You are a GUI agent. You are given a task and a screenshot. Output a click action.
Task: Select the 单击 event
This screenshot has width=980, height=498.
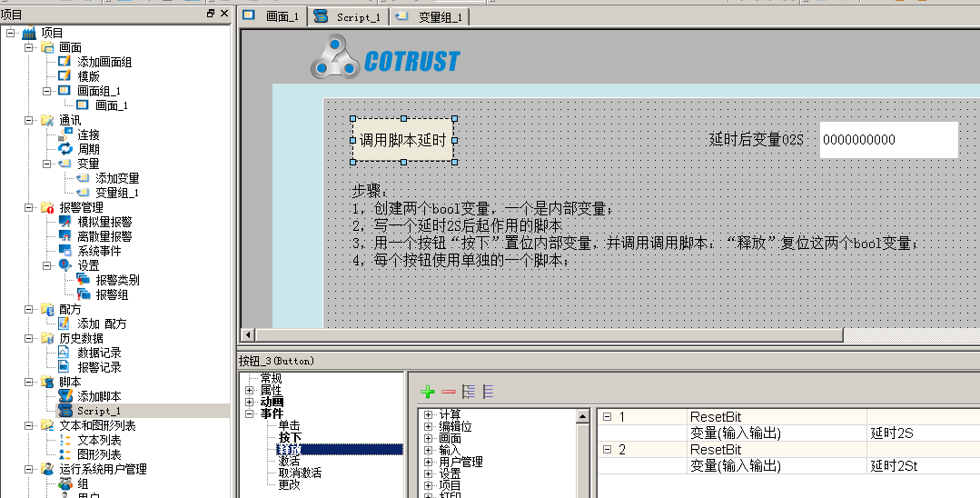pos(290,425)
